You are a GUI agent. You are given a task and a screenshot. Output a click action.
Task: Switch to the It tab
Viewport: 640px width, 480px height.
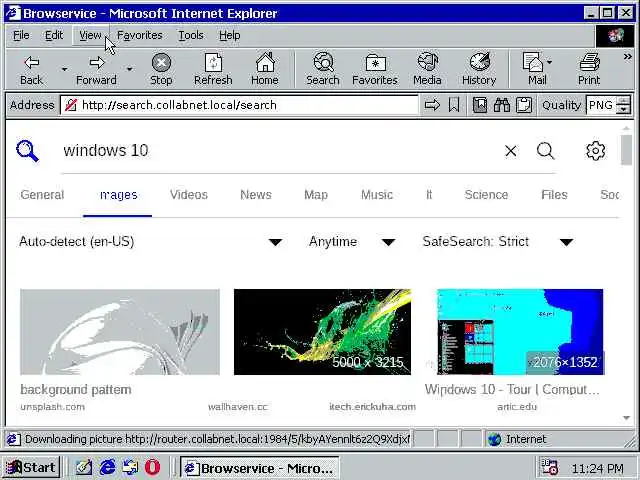point(429,195)
